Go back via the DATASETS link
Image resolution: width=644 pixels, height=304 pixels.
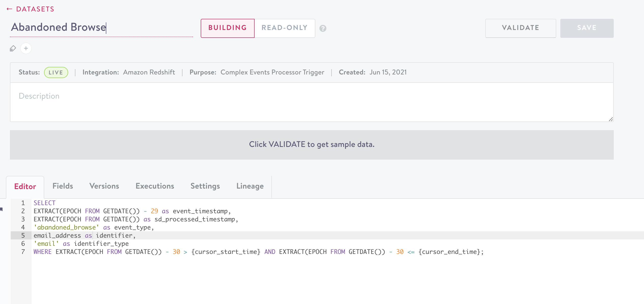[x=35, y=9]
